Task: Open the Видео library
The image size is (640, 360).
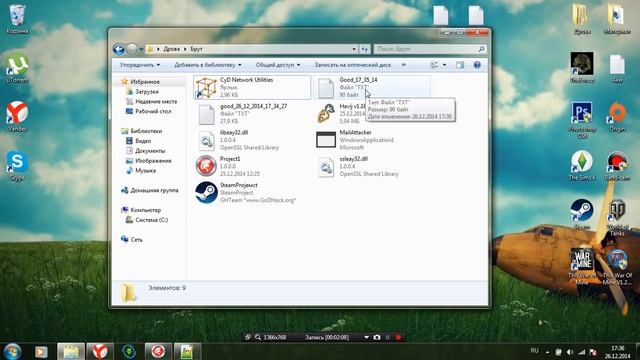Action: [x=143, y=141]
